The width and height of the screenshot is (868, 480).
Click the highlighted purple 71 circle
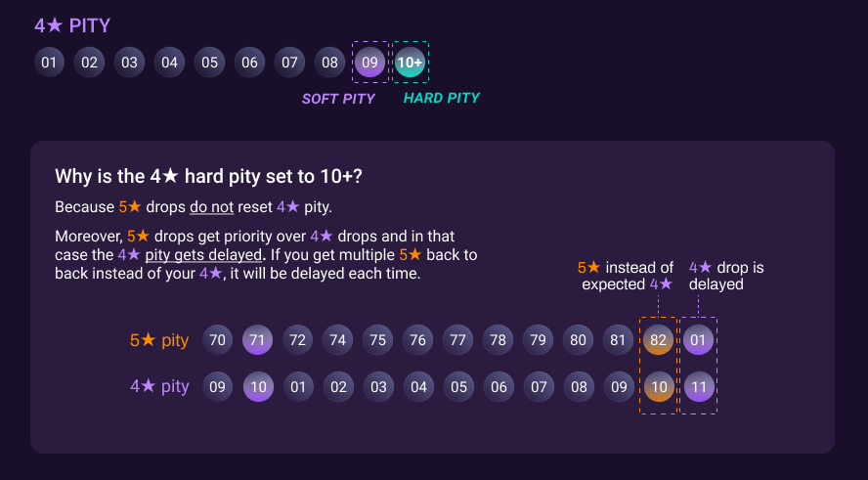[258, 340]
